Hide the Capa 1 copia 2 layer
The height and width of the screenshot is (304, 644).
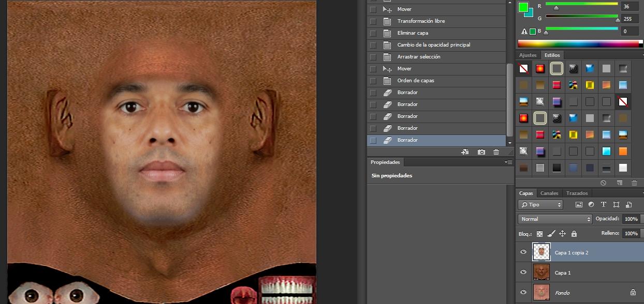523,252
